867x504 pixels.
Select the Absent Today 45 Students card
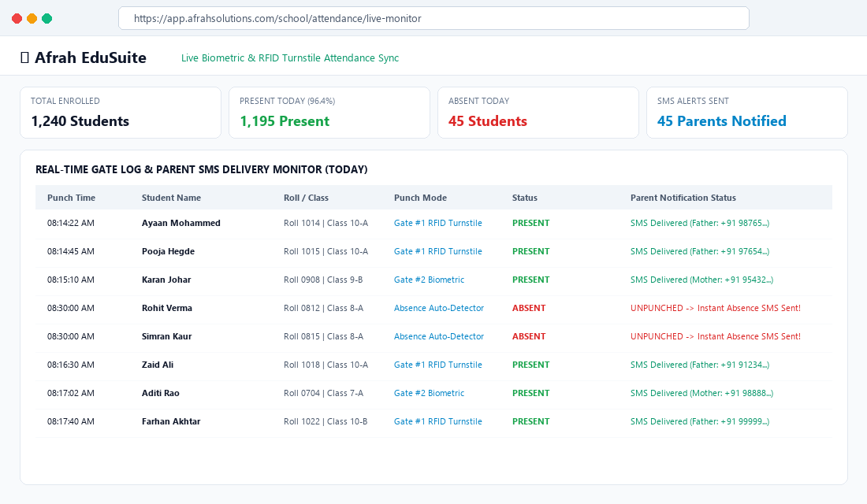[x=538, y=113]
